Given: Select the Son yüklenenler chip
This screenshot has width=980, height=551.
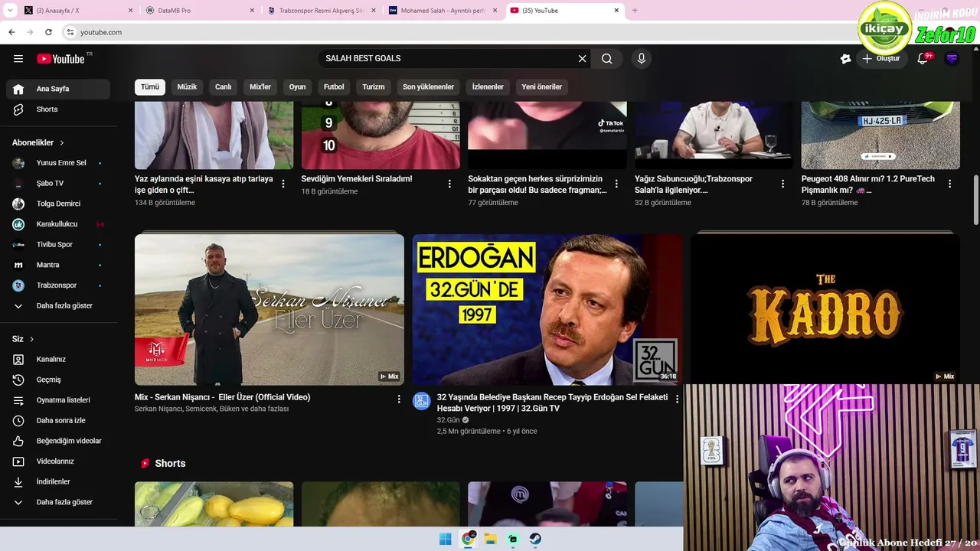Looking at the screenshot, I should pos(429,87).
